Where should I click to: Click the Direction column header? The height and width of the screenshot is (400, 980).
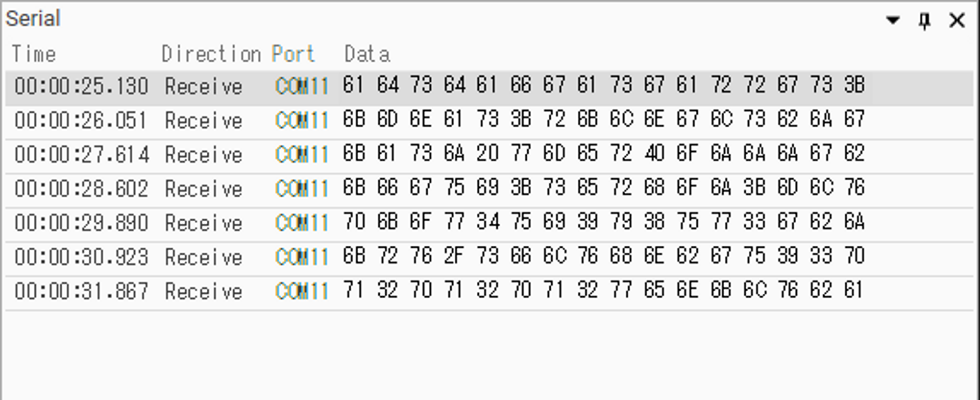coord(211,54)
